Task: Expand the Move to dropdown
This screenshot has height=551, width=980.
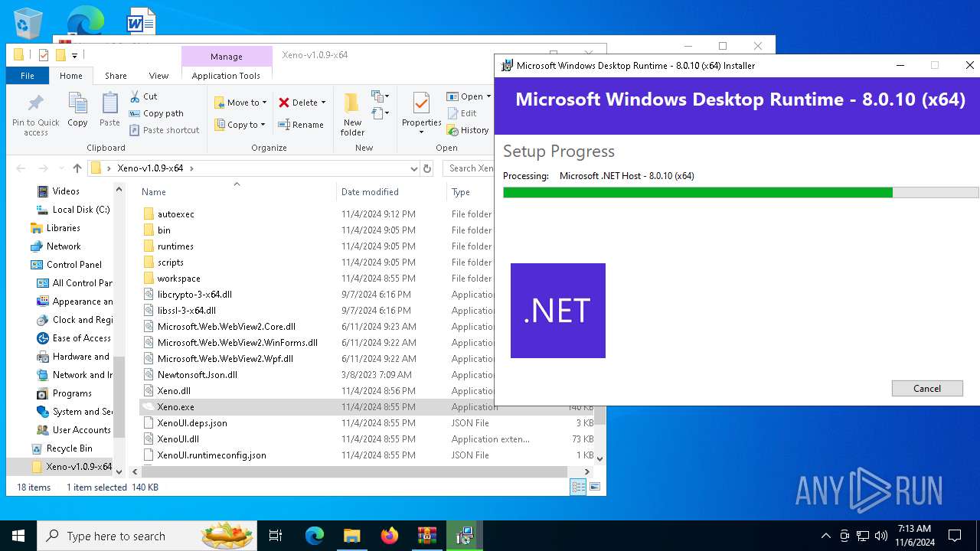Action: click(x=264, y=103)
